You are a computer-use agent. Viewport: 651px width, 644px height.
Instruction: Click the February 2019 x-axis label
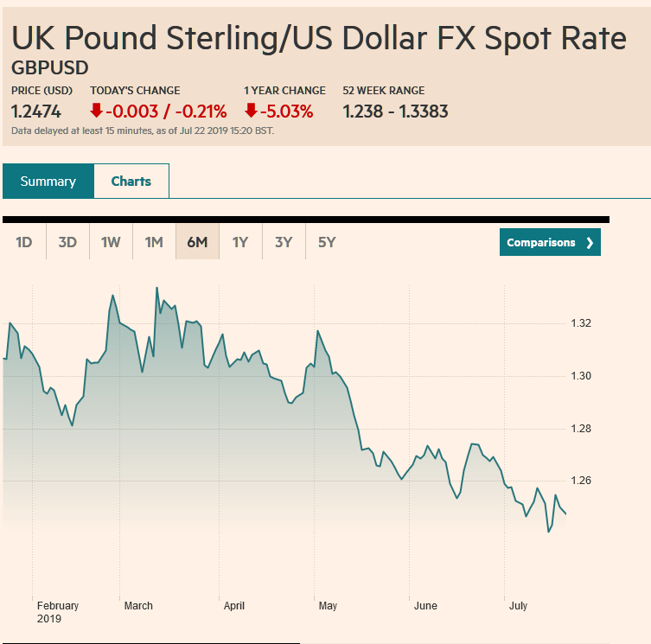(58, 611)
